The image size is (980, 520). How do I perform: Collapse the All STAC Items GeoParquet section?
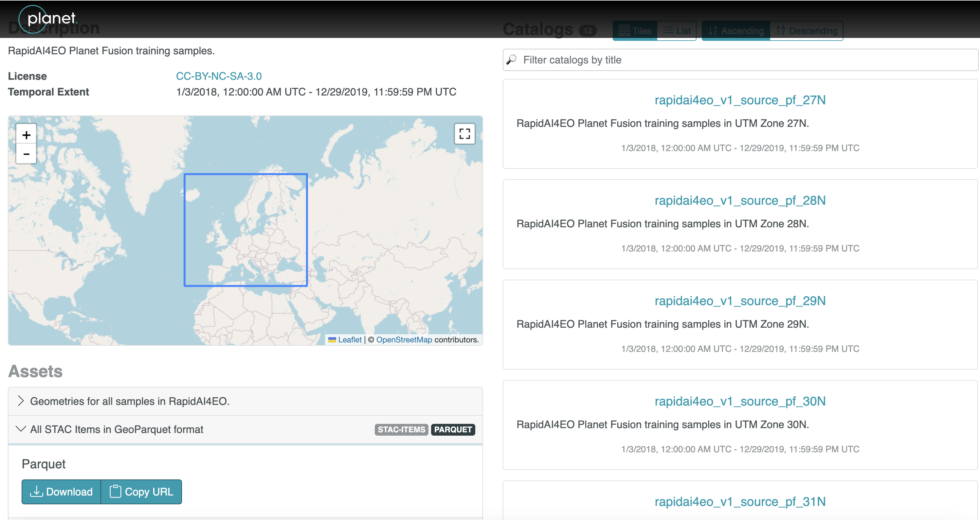(x=22, y=429)
